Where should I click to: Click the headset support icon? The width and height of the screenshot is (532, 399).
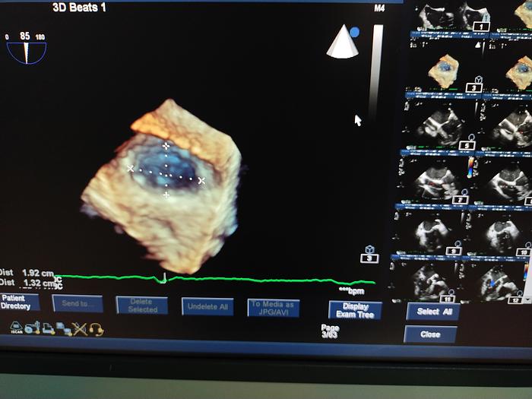[96, 329]
